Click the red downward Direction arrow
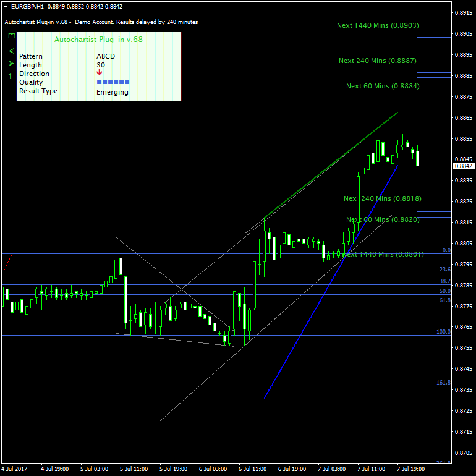 [x=99, y=72]
